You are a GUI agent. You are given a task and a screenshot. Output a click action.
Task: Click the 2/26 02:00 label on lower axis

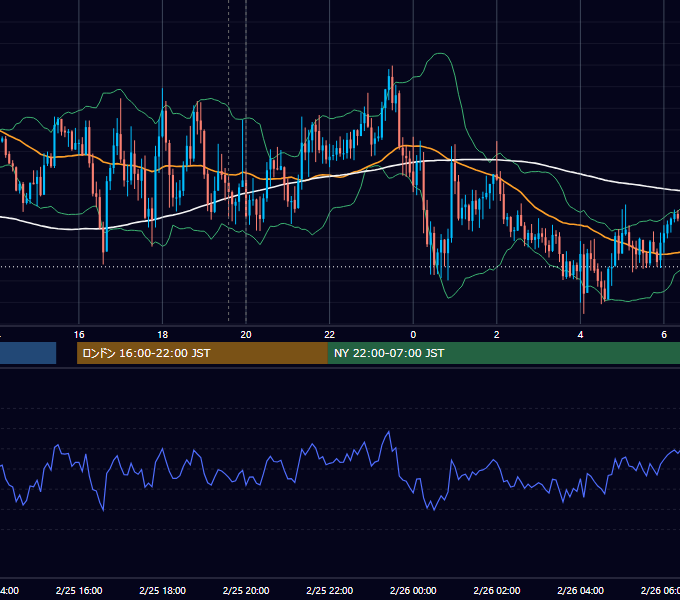click(x=497, y=590)
